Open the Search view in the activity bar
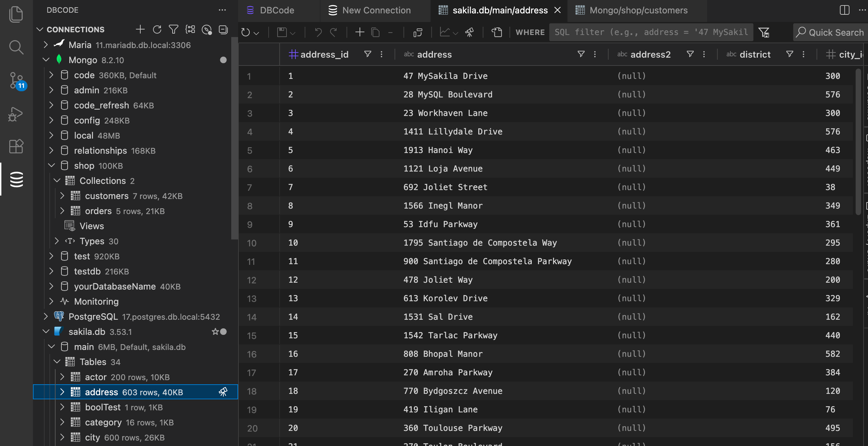Image resolution: width=868 pixels, height=446 pixels. 16,47
